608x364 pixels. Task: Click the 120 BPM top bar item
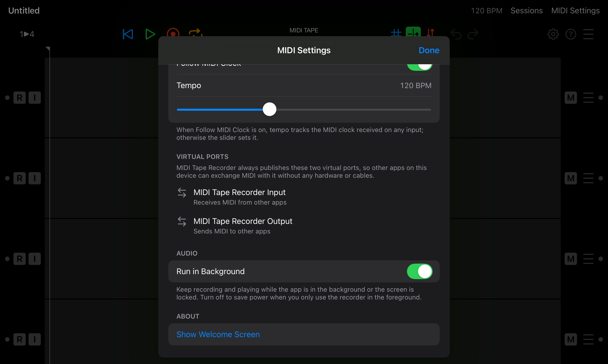click(x=486, y=11)
